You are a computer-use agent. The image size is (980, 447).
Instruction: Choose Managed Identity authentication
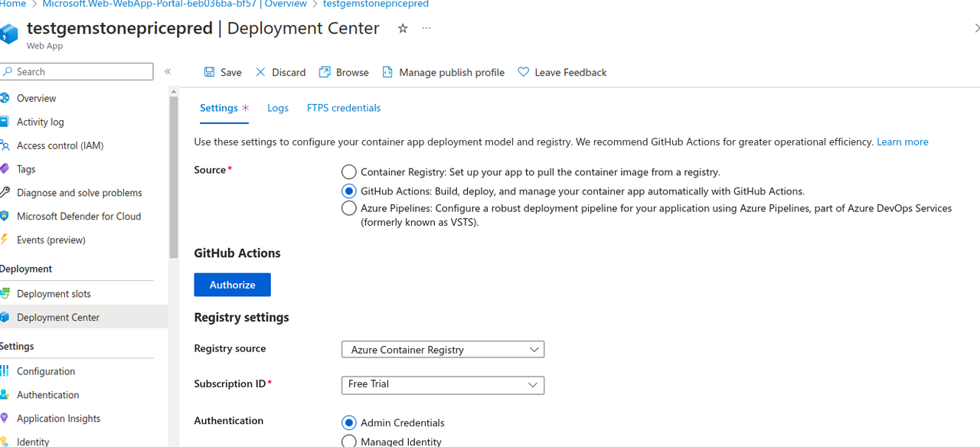click(x=349, y=441)
